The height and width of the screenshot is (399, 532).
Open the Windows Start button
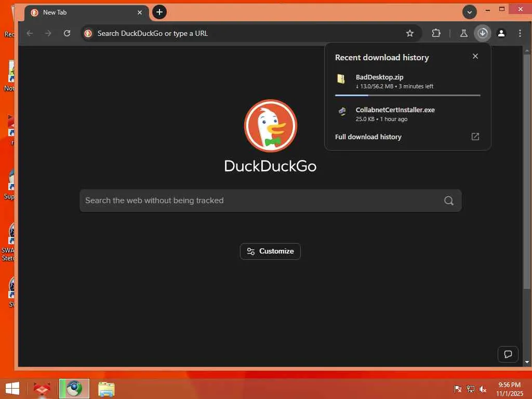pyautogui.click(x=12, y=389)
